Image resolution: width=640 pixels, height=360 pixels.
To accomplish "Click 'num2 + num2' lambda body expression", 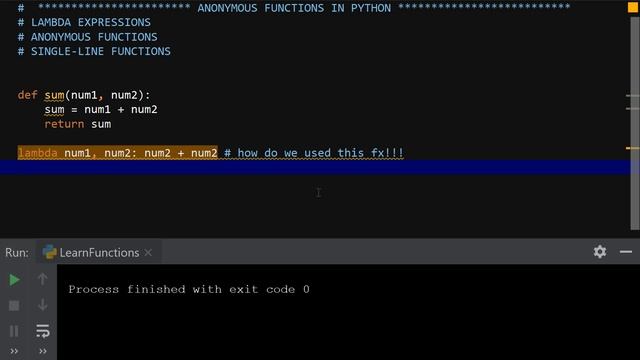I will pyautogui.click(x=181, y=153).
